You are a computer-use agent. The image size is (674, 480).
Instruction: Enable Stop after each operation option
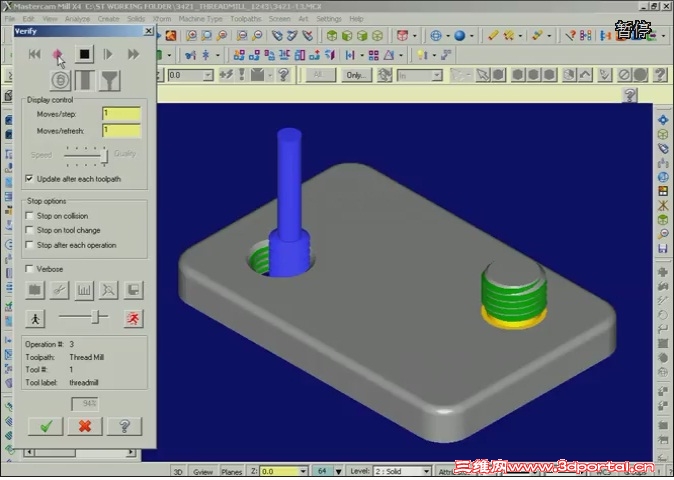[29, 245]
